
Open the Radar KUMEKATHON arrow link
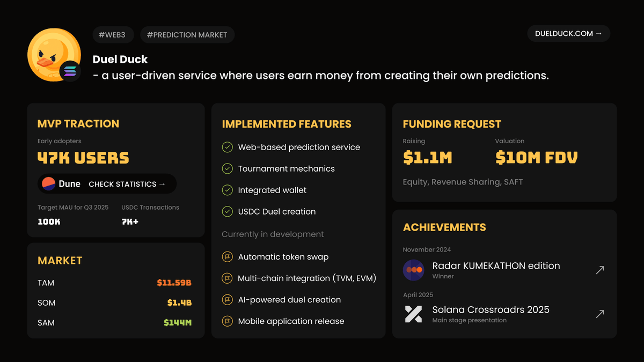[x=600, y=270]
